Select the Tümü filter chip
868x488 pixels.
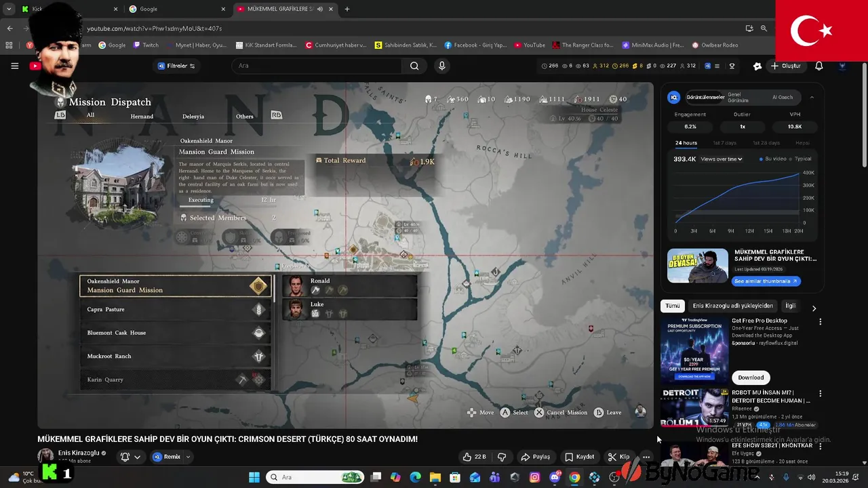(x=672, y=306)
